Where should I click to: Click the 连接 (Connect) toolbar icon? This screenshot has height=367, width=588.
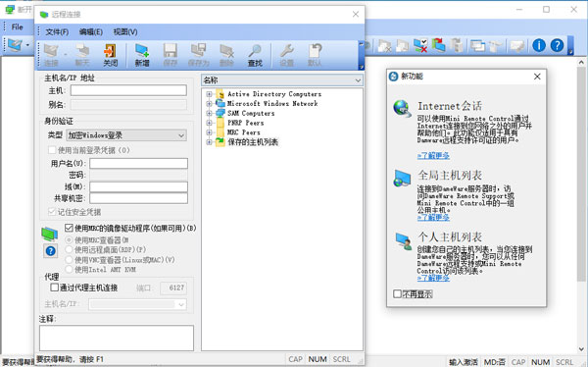point(51,51)
